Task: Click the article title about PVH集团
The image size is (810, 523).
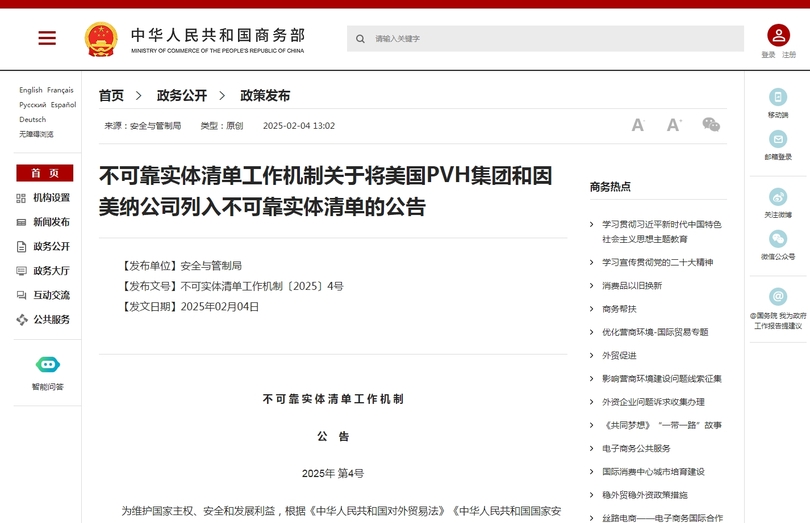Action: click(325, 191)
